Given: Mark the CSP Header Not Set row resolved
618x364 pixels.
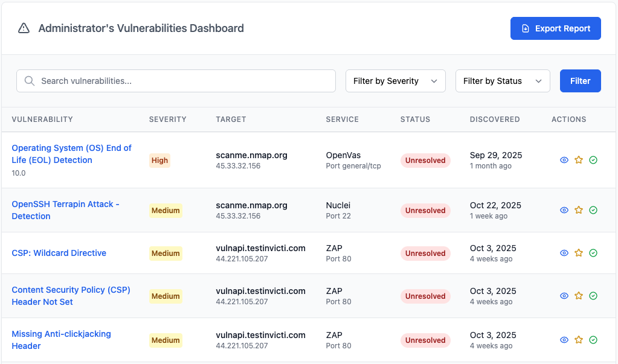Looking at the screenshot, I should point(593,296).
